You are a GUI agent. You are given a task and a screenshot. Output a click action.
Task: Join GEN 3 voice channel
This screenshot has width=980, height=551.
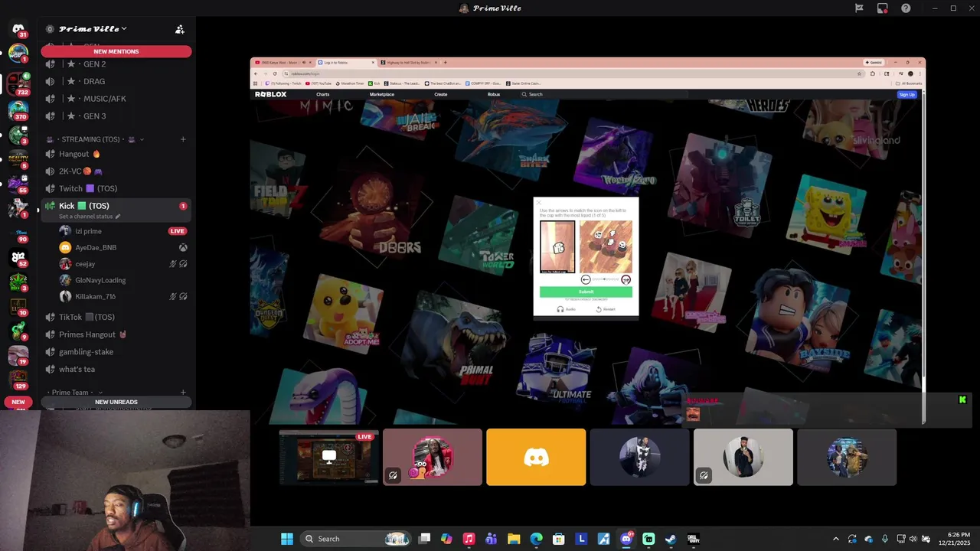116,116
